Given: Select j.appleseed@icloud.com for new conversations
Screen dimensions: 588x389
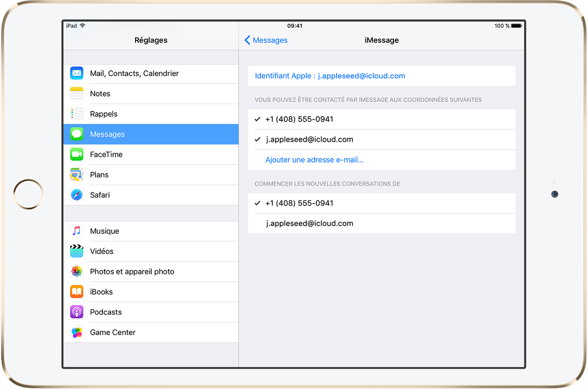Looking at the screenshot, I should click(x=381, y=224).
